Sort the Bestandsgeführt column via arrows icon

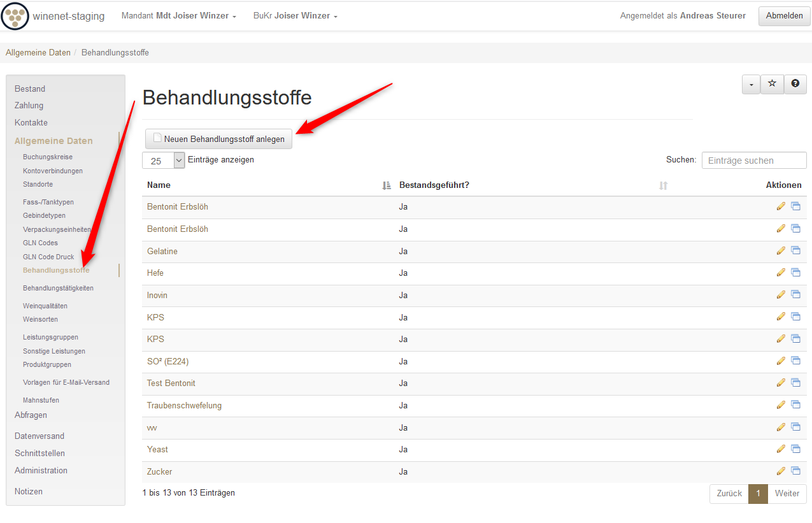point(663,185)
